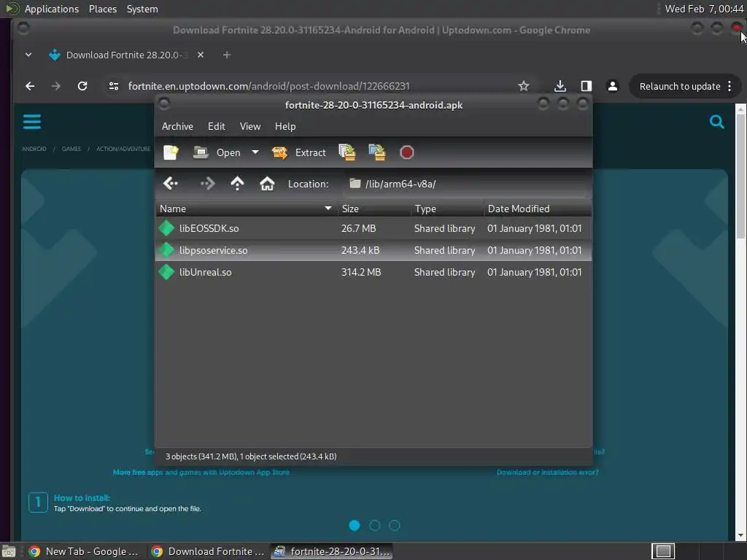This screenshot has width=747, height=560.
Task: Open the Applications menu in the top panel
Action: 52,9
